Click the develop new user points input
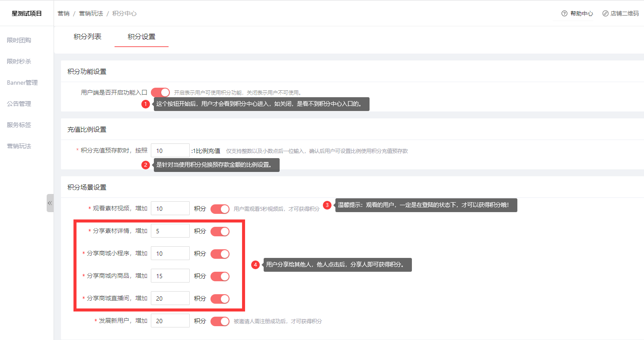The height and width of the screenshot is (340, 644). [170, 321]
